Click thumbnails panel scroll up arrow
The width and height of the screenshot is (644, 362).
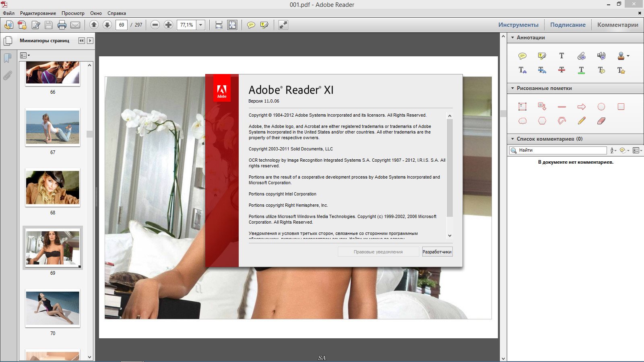[x=89, y=65]
